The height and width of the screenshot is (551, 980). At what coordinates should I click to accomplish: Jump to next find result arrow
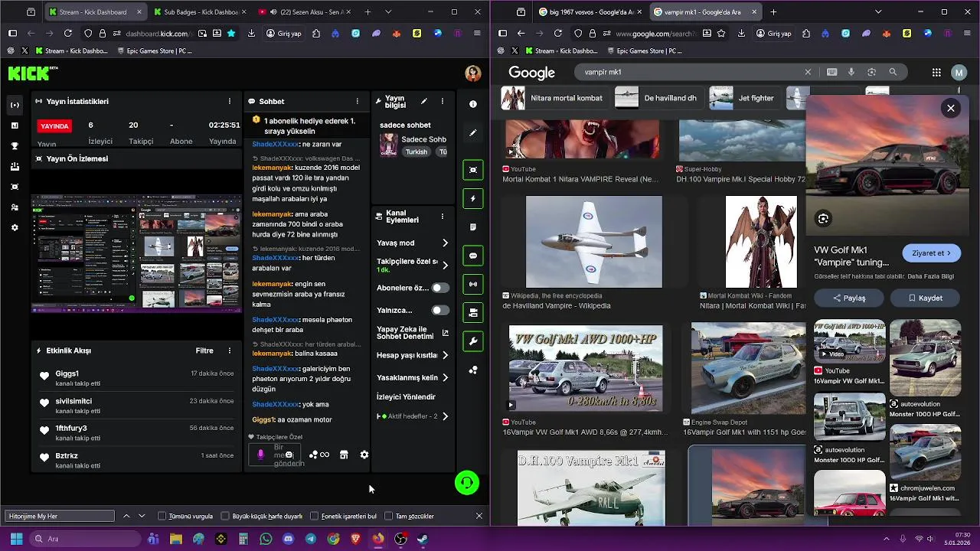point(142,517)
